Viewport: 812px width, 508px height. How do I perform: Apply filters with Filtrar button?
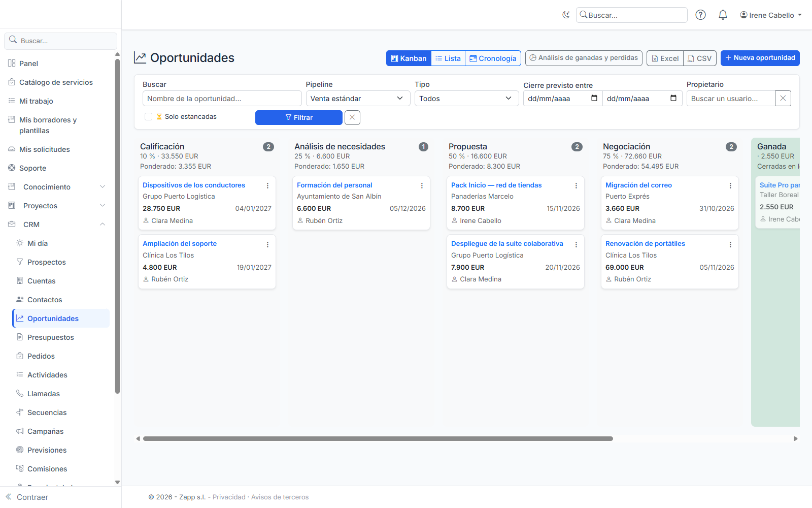pyautogui.click(x=299, y=117)
